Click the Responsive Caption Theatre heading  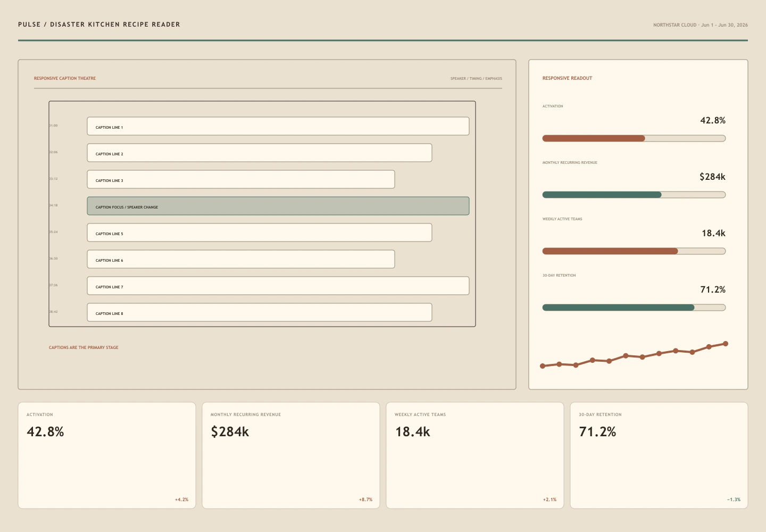(65, 78)
